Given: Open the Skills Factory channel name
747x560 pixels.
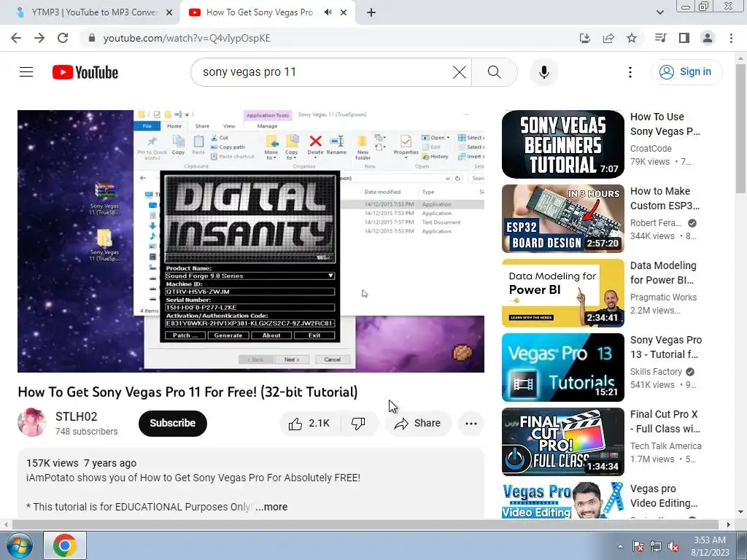Looking at the screenshot, I should click(656, 371).
